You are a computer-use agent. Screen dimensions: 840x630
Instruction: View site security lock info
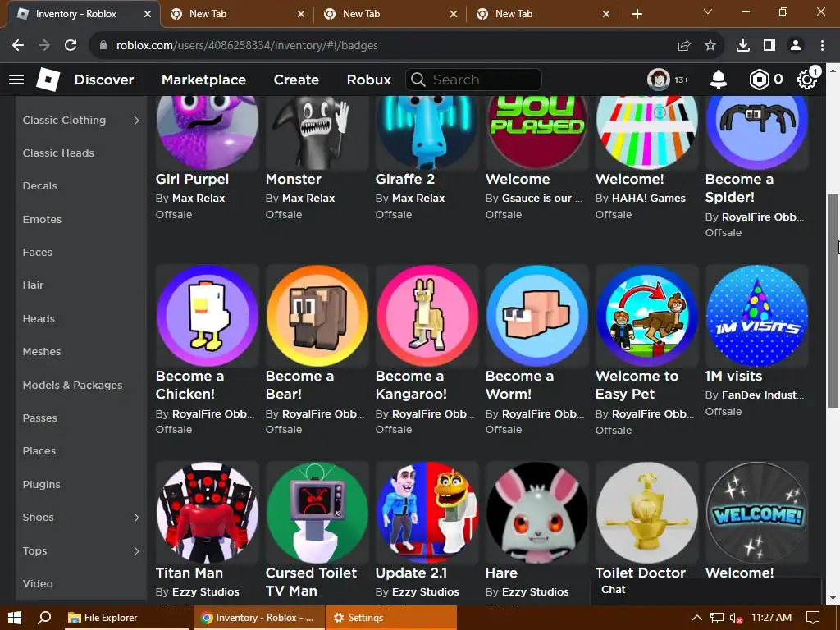[103, 46]
